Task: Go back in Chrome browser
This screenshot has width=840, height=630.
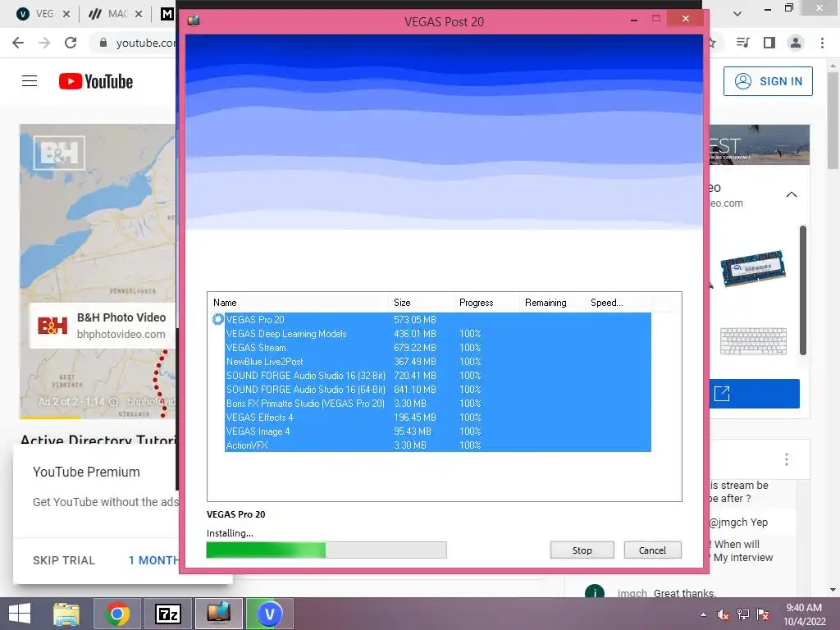Action: click(x=18, y=43)
